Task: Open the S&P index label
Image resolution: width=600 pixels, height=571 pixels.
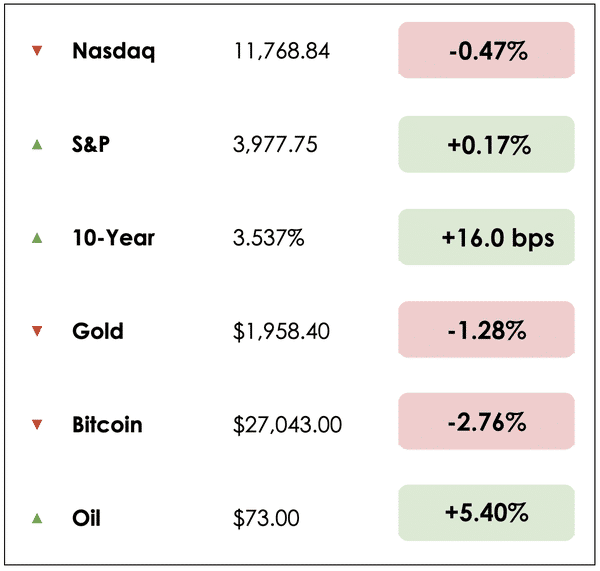Action: pos(91,144)
